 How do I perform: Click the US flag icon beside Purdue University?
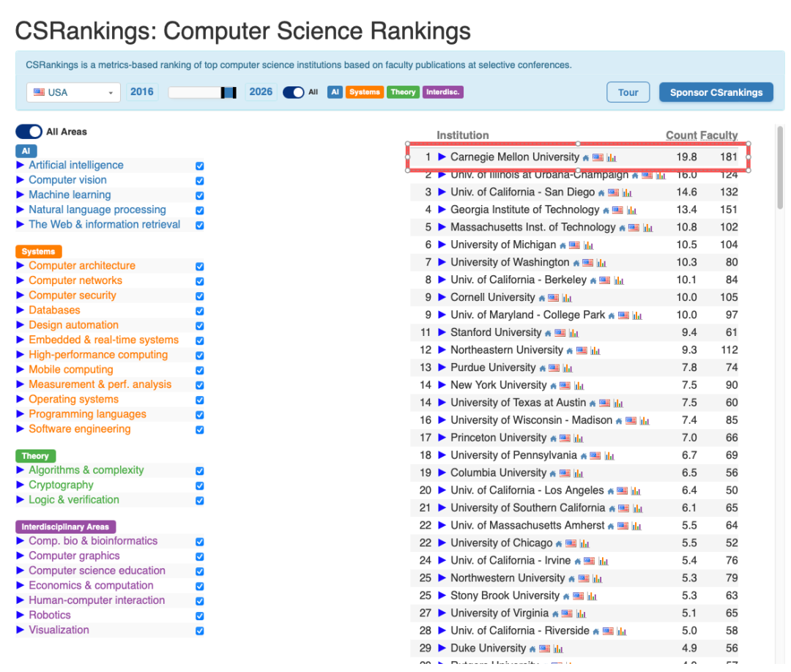pyautogui.click(x=554, y=368)
